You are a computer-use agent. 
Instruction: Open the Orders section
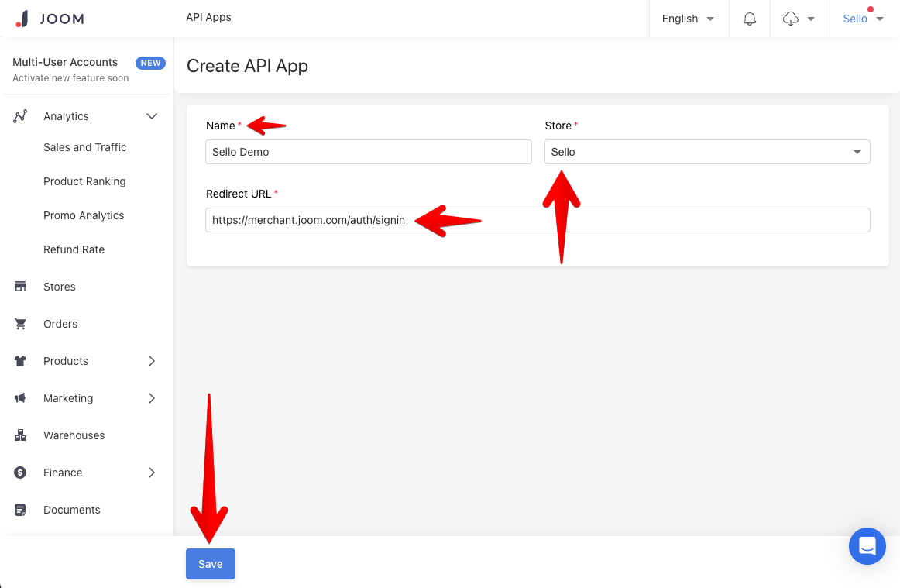(60, 324)
